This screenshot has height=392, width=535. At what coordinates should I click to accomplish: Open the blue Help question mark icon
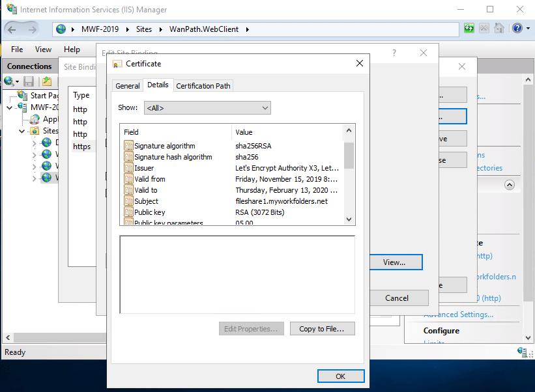pos(517,29)
